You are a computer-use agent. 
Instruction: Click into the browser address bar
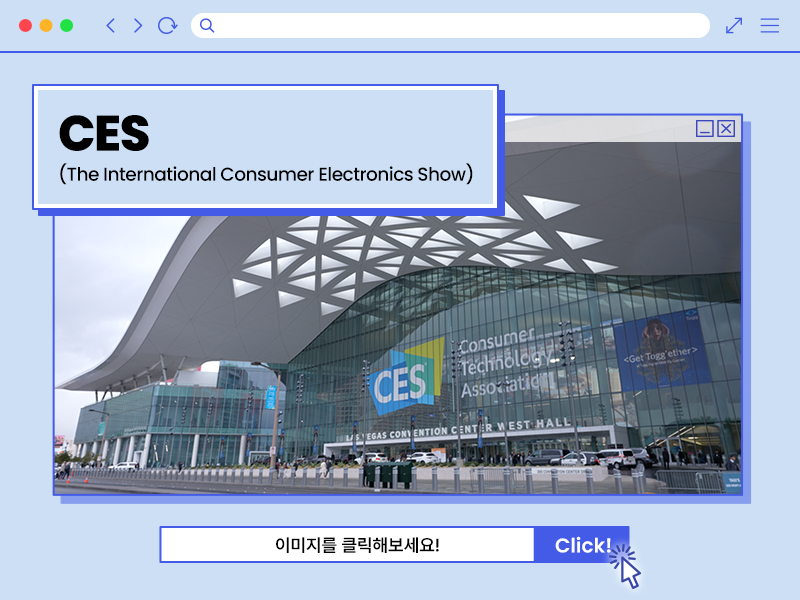click(450, 26)
